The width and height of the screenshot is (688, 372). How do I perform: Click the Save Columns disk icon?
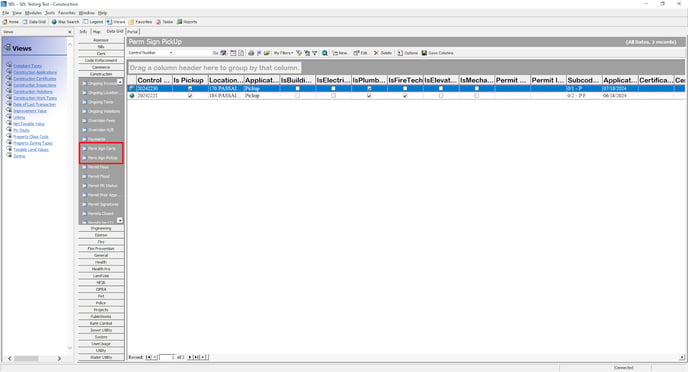point(424,53)
